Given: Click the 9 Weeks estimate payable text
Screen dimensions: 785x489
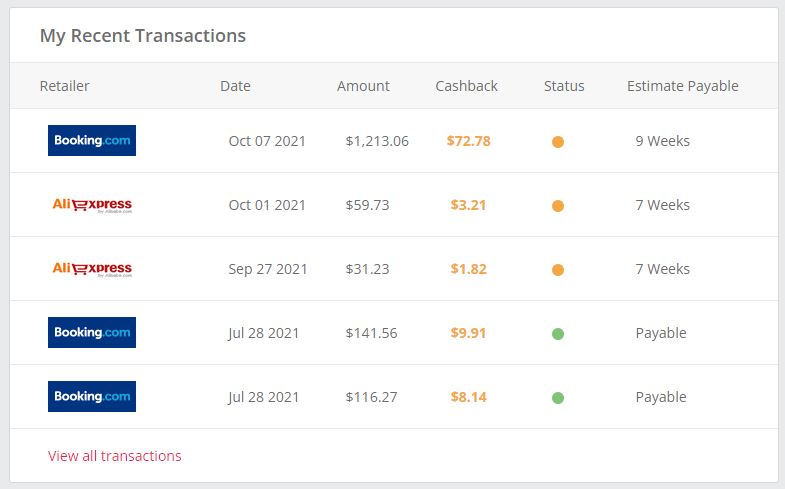Looking at the screenshot, I should tap(662, 141).
